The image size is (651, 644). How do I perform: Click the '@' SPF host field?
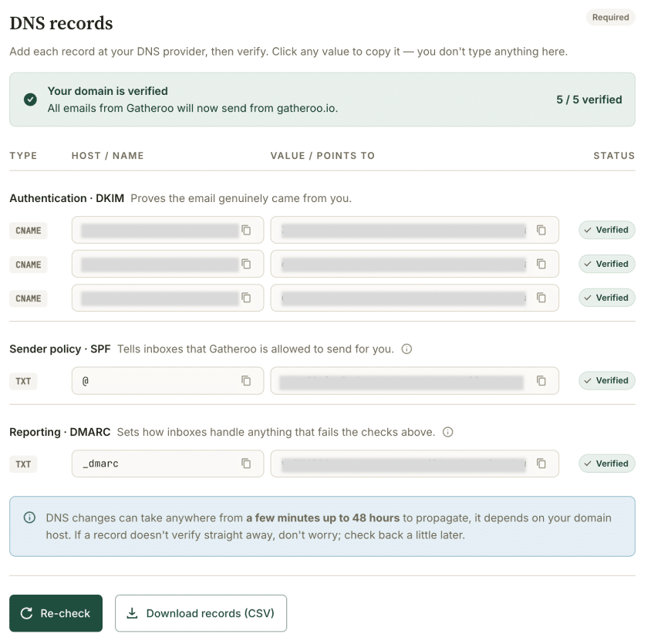click(167, 381)
